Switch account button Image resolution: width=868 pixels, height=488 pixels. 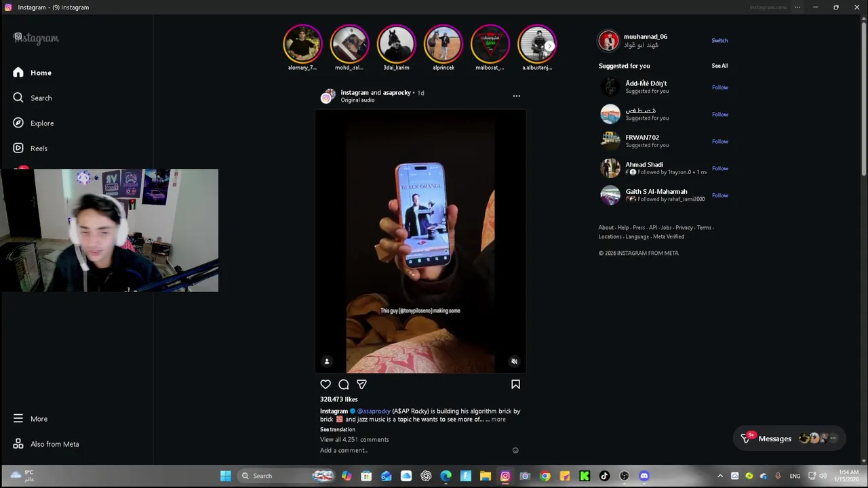click(719, 41)
